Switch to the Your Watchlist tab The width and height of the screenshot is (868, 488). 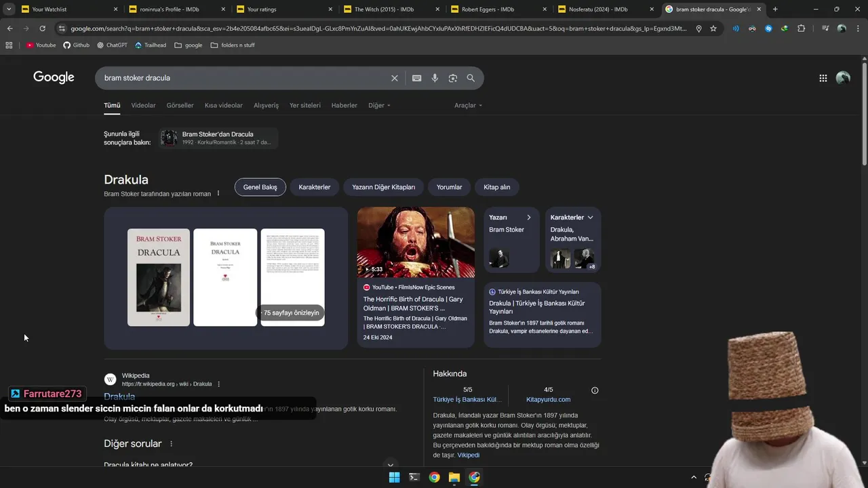click(x=68, y=9)
